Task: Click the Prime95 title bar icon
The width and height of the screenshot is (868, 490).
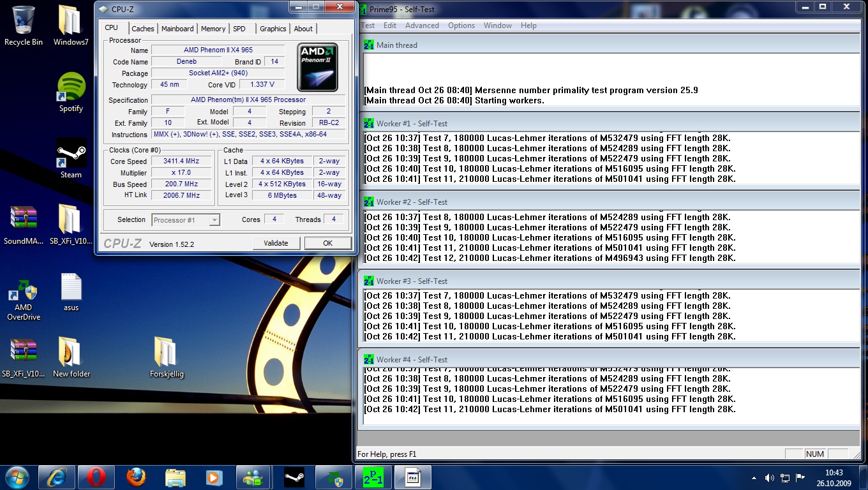Action: [363, 10]
